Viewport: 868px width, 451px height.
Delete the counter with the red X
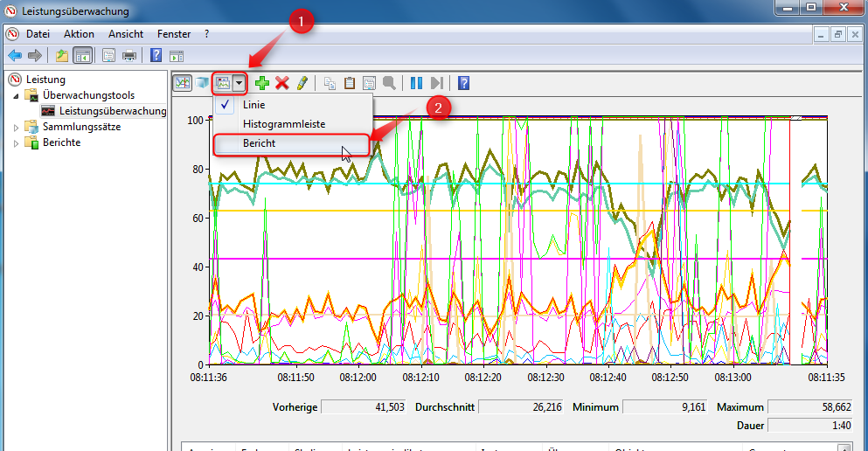[281, 83]
